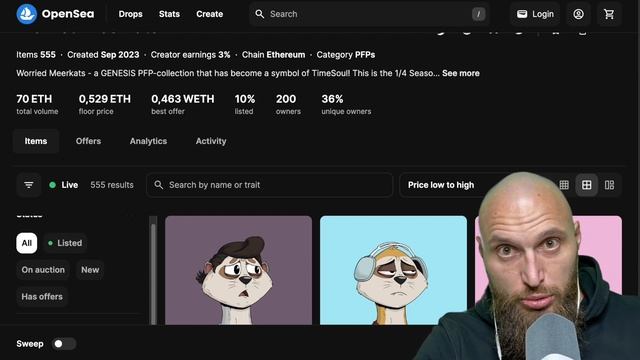Screen dimensions: 640x360
Task: Toggle the filter sidebar icon
Action: pos(29,185)
